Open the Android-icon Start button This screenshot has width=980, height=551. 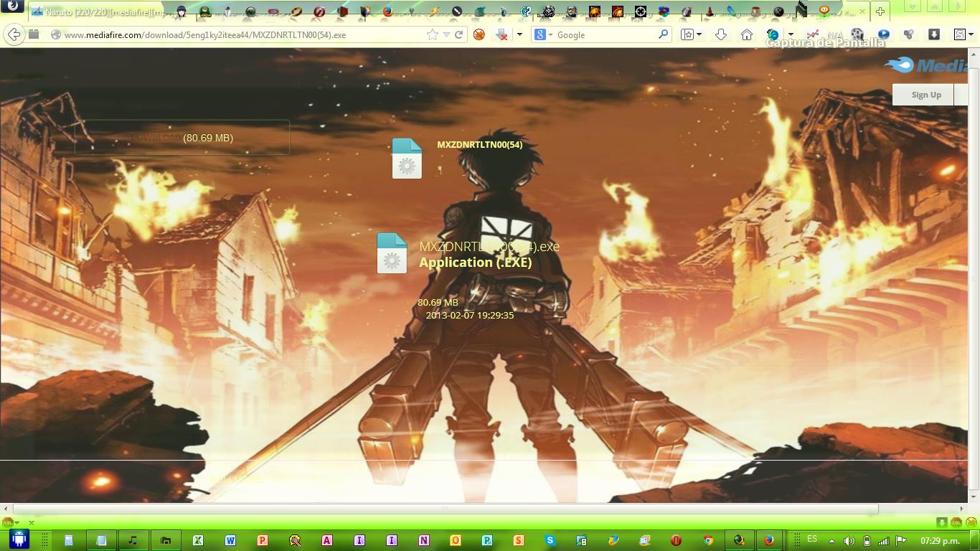coord(19,540)
